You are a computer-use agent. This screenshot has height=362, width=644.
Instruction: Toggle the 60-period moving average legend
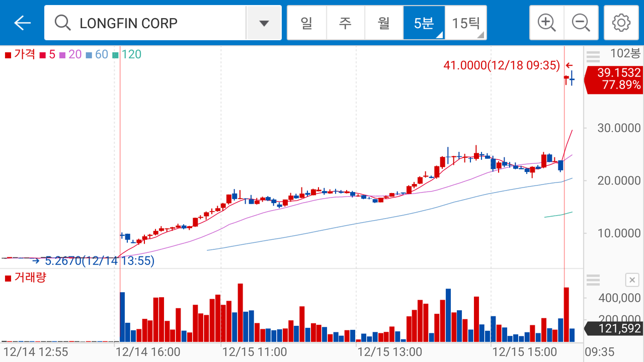point(97,54)
